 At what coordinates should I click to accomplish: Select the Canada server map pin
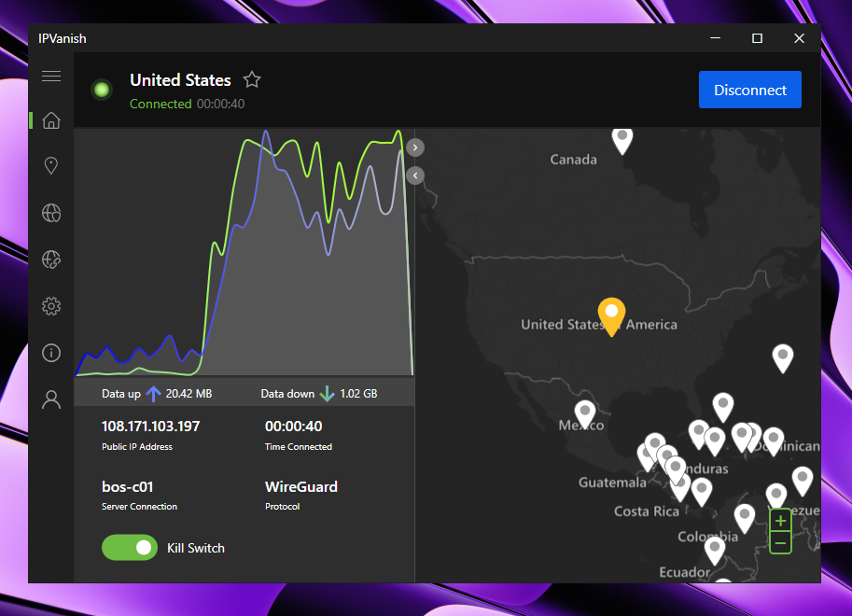622,141
